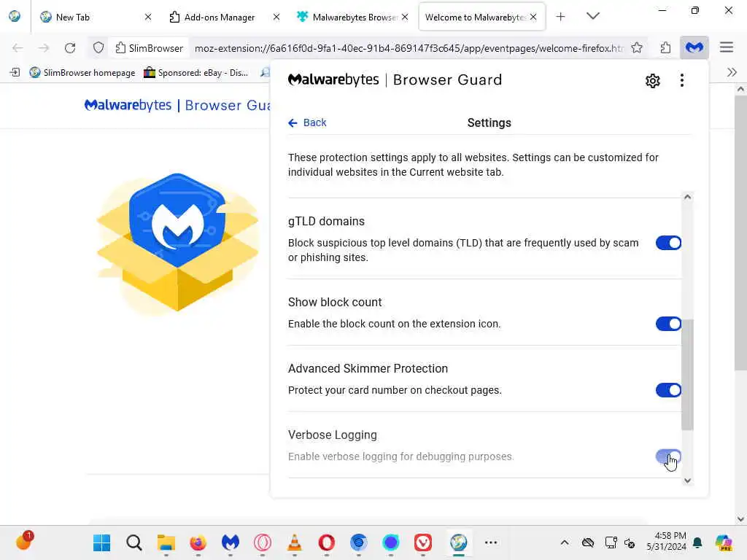Show hidden system tray icons chevron

pyautogui.click(x=565, y=542)
